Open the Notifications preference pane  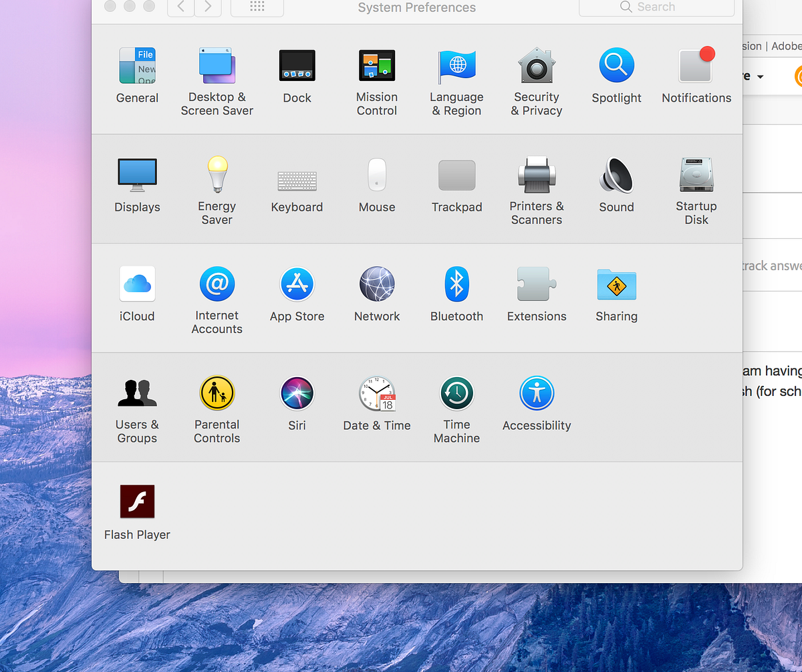coord(696,66)
